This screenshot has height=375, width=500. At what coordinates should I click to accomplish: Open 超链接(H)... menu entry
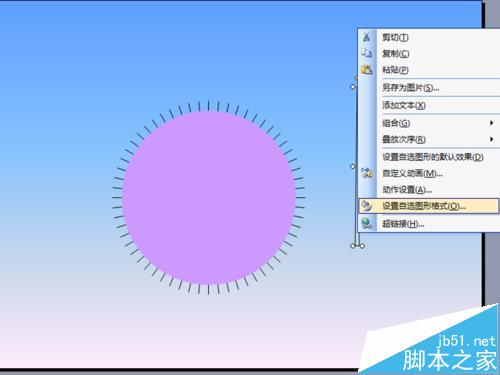429,224
